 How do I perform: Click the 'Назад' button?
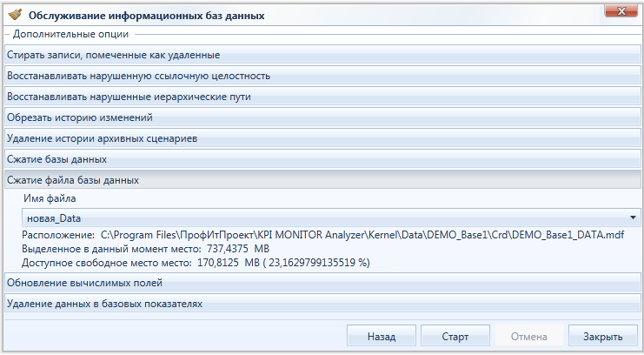(382, 337)
